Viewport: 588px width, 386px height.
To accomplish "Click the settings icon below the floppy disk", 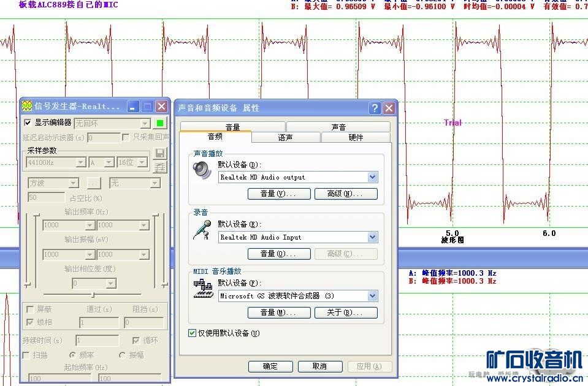I will (160, 167).
